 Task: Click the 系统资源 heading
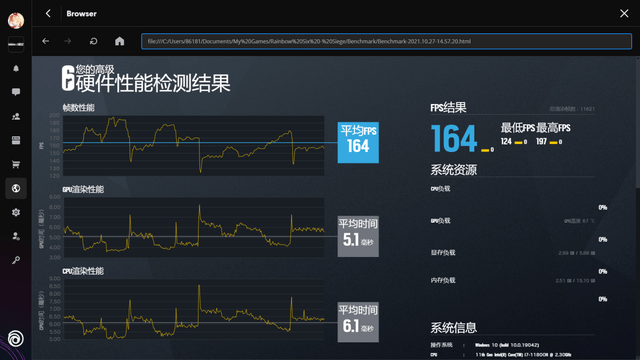pyautogui.click(x=453, y=170)
